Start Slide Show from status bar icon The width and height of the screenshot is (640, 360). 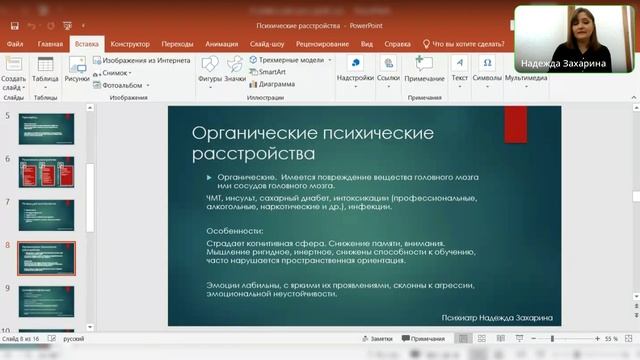pos(519,339)
